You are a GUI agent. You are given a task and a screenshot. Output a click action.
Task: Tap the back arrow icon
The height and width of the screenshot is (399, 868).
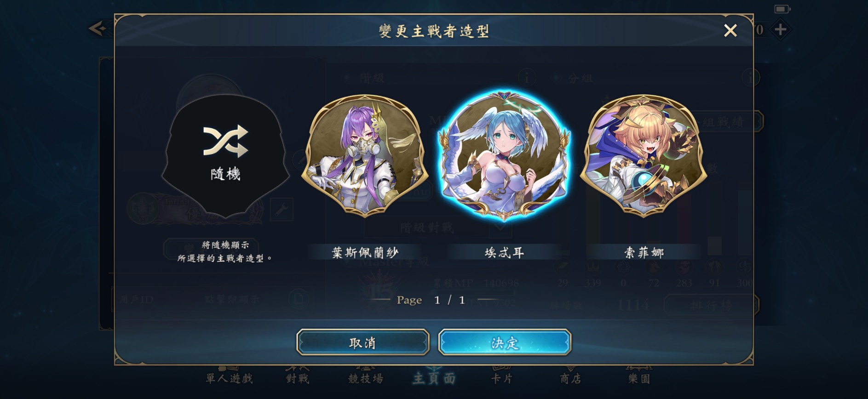click(98, 28)
